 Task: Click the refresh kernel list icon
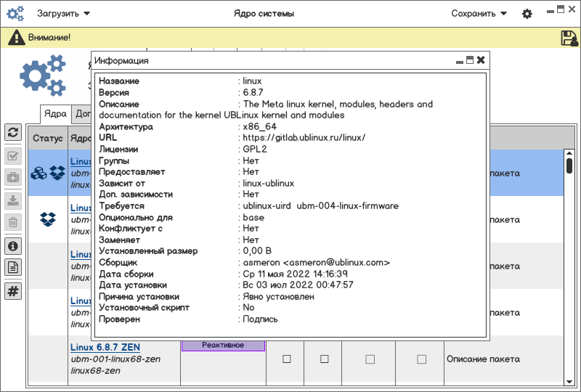click(13, 132)
